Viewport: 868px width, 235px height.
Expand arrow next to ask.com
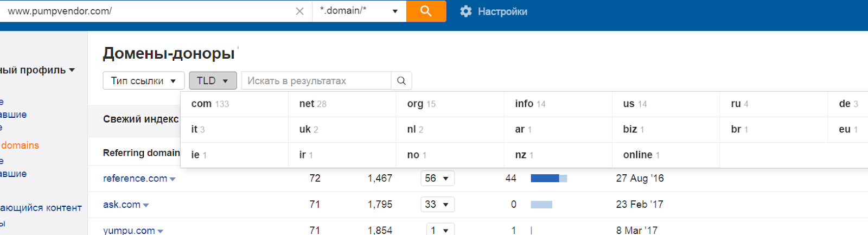[x=146, y=205]
